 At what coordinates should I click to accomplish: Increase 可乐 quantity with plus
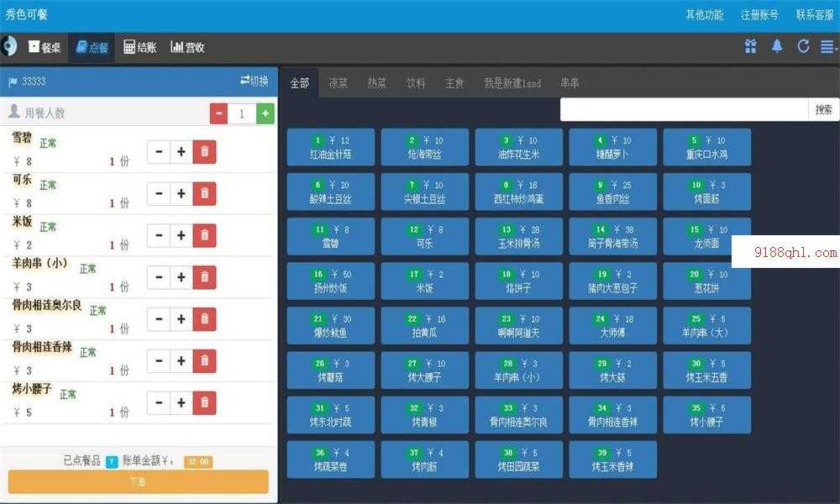[x=181, y=193]
